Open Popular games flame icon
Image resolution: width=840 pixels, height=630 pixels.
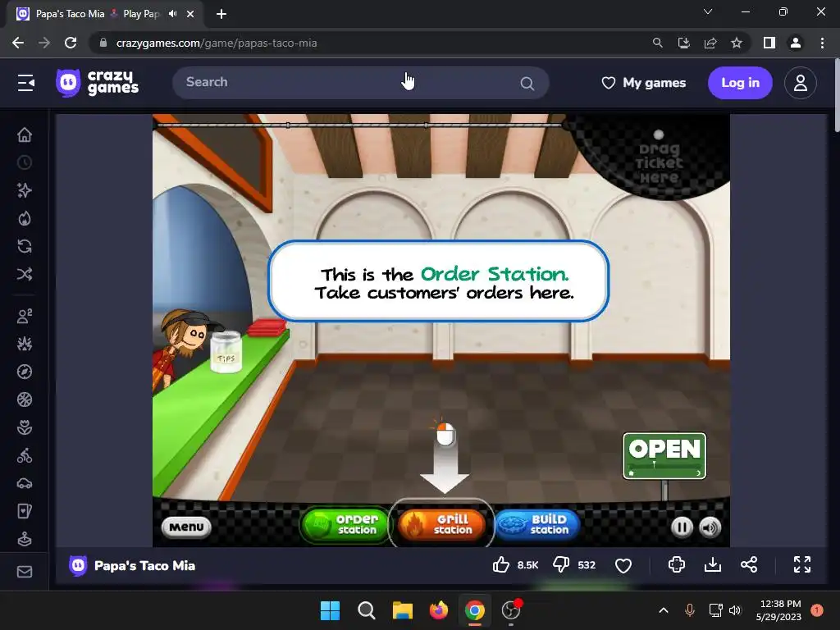tap(25, 218)
